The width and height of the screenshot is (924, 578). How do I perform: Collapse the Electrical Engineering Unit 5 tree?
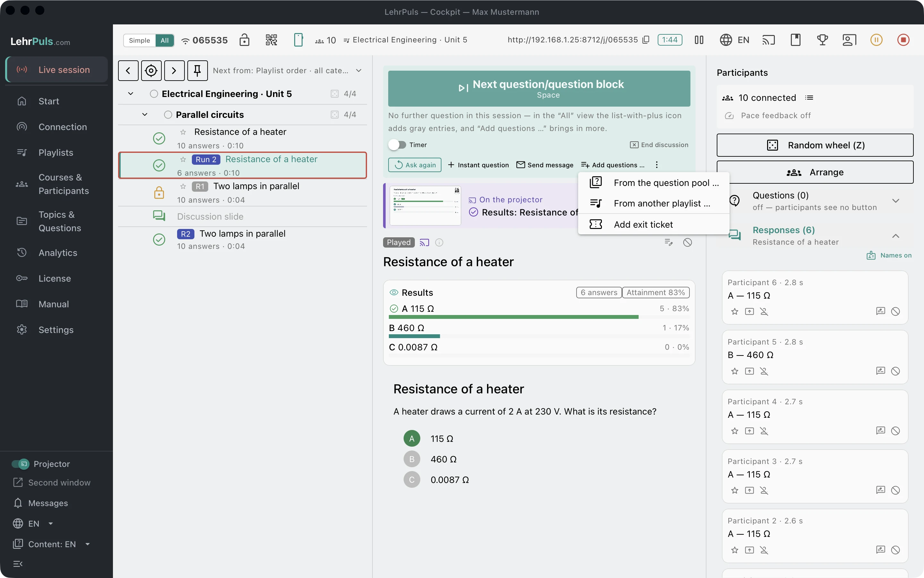[131, 94]
